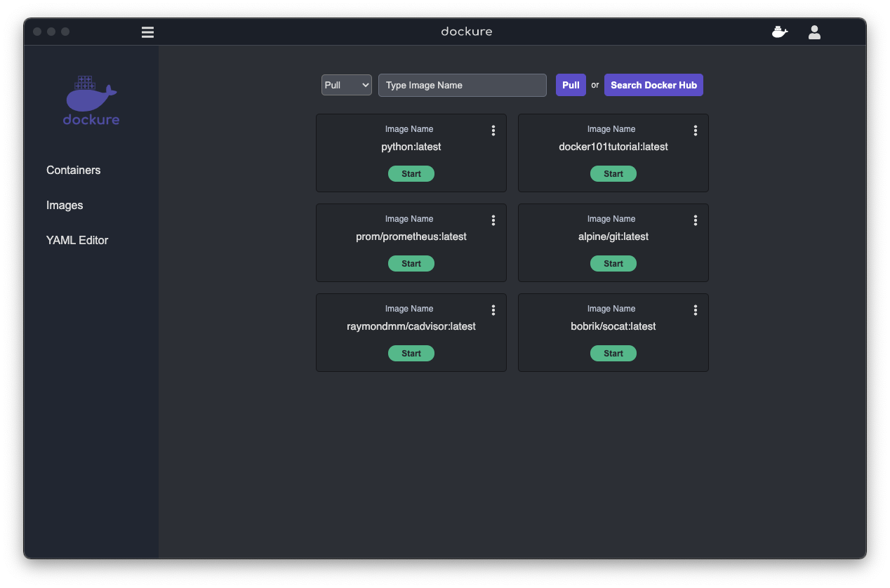Viewport: 890px width, 588px height.
Task: Open options menu for raymondmm/cadvisor:latest
Action: tap(493, 310)
